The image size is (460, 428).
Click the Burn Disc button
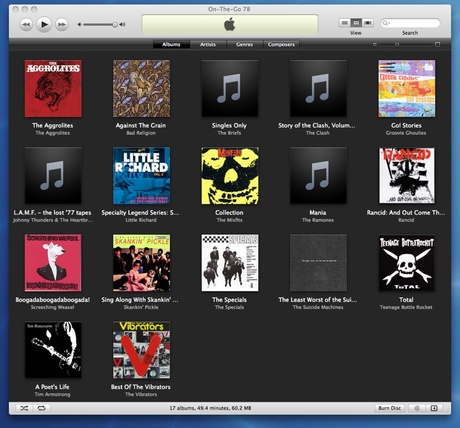(389, 408)
